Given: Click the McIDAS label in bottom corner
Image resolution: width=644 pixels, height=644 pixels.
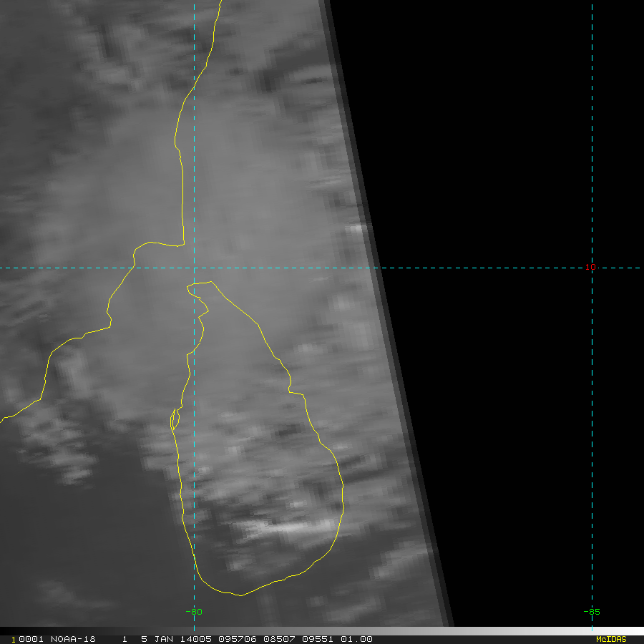Looking at the screenshot, I should (x=610, y=639).
